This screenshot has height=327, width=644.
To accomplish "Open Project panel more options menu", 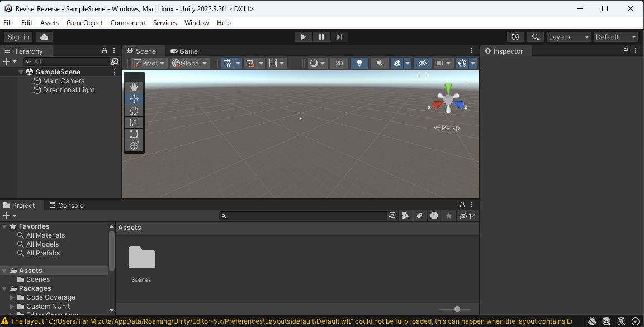I will point(472,205).
